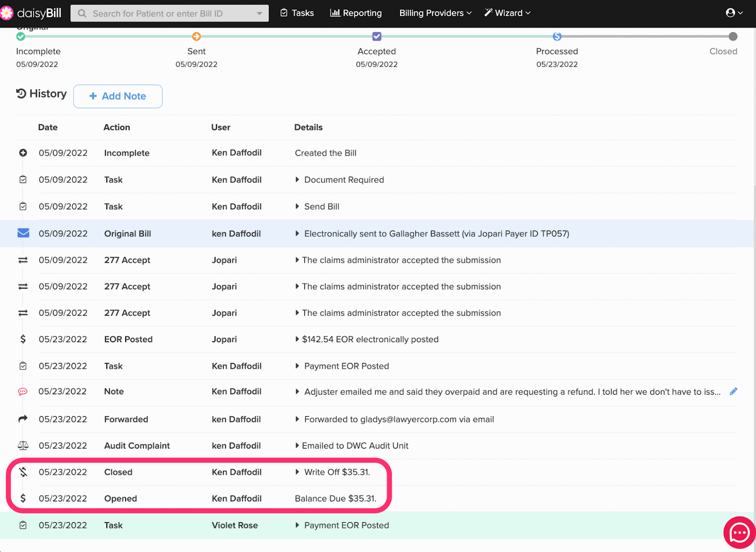Open the Wizard dropdown menu
Viewport: 756px width, 552px height.
tap(507, 13)
